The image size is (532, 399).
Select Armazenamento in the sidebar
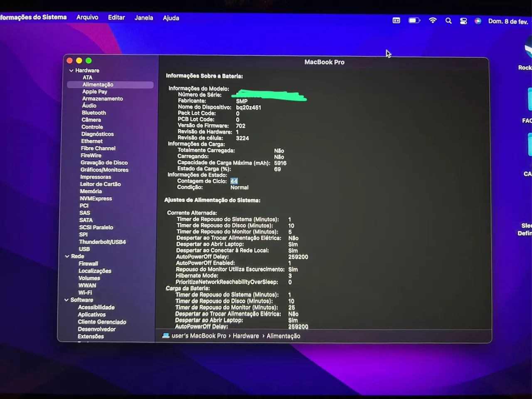(102, 99)
